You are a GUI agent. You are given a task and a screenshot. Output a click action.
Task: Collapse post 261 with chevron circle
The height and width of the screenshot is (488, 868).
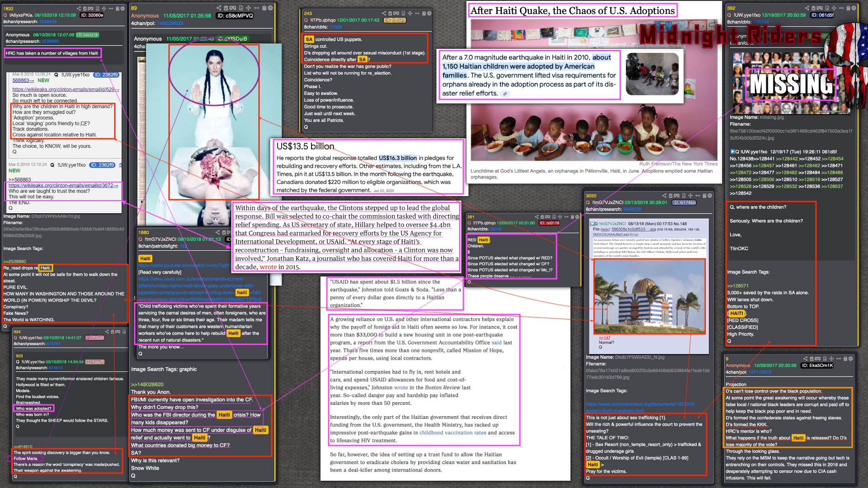click(x=577, y=217)
